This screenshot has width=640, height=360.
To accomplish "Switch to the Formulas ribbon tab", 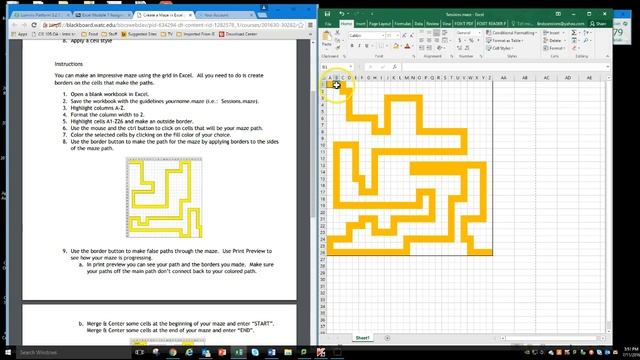I will (402, 24).
